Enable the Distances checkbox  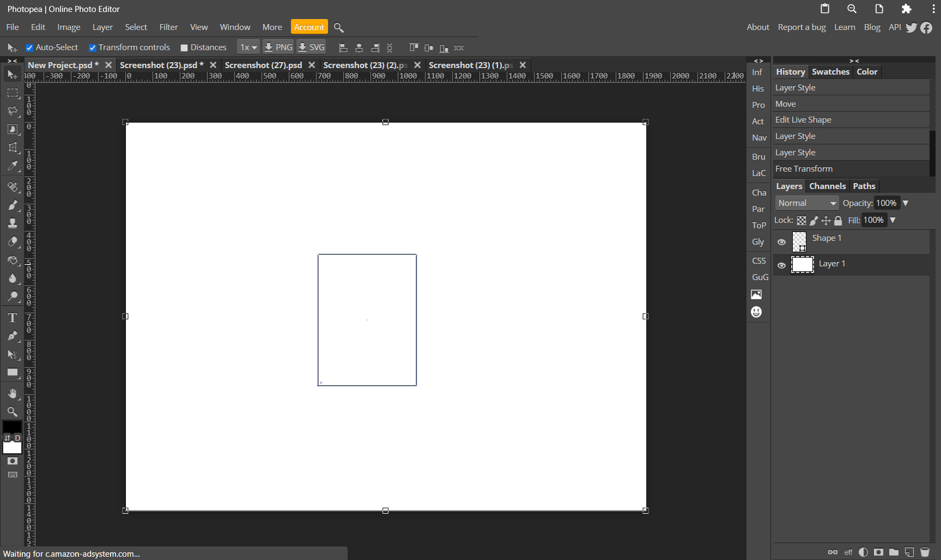pos(184,47)
